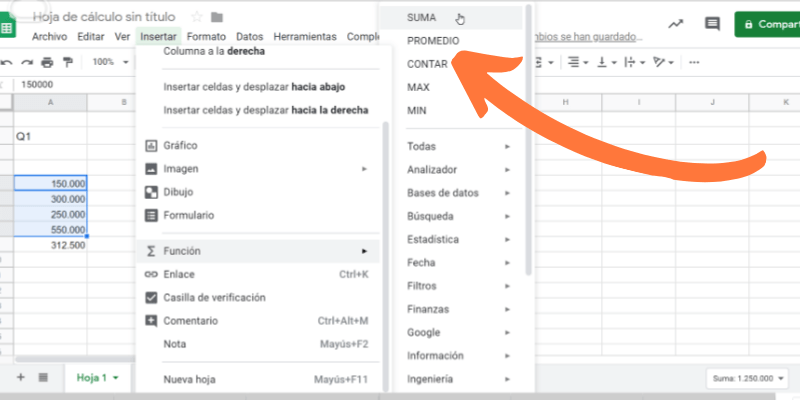Click the Imagen icon in Insertar menu
This screenshot has height=400, width=800.
coord(152,169)
